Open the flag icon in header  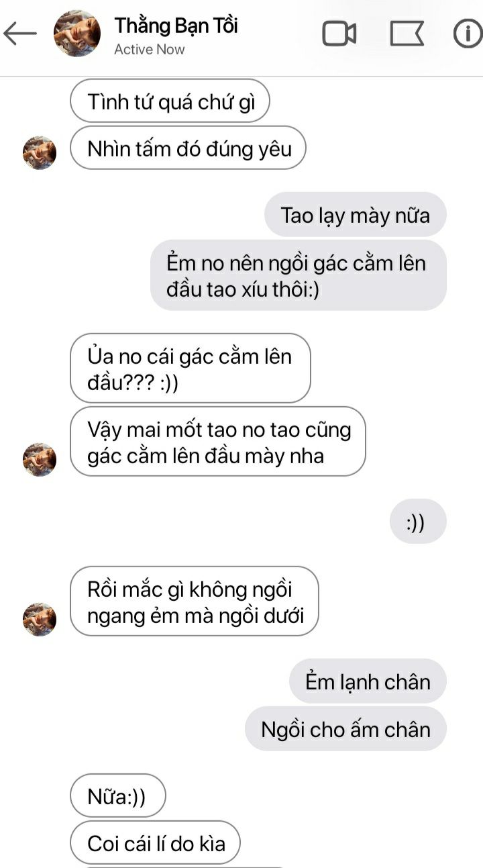(x=407, y=34)
